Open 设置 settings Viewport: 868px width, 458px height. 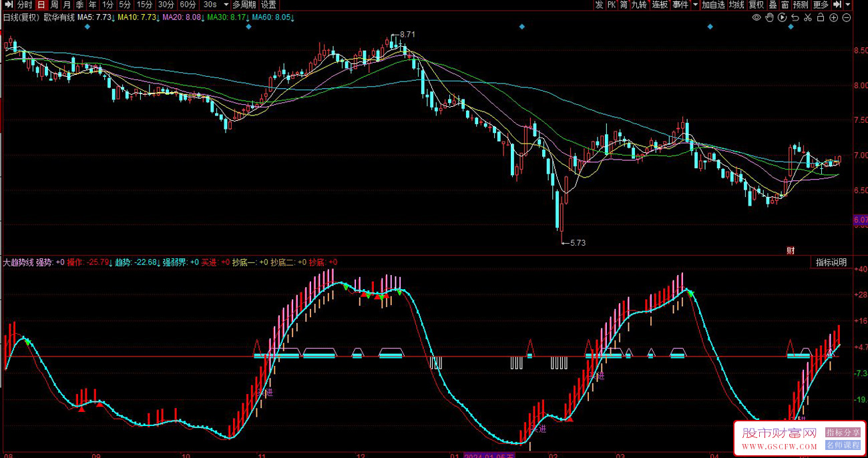click(x=268, y=5)
